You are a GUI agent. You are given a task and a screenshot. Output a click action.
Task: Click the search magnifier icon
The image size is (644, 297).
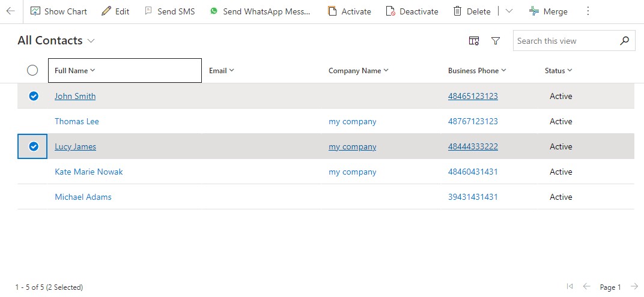point(625,41)
